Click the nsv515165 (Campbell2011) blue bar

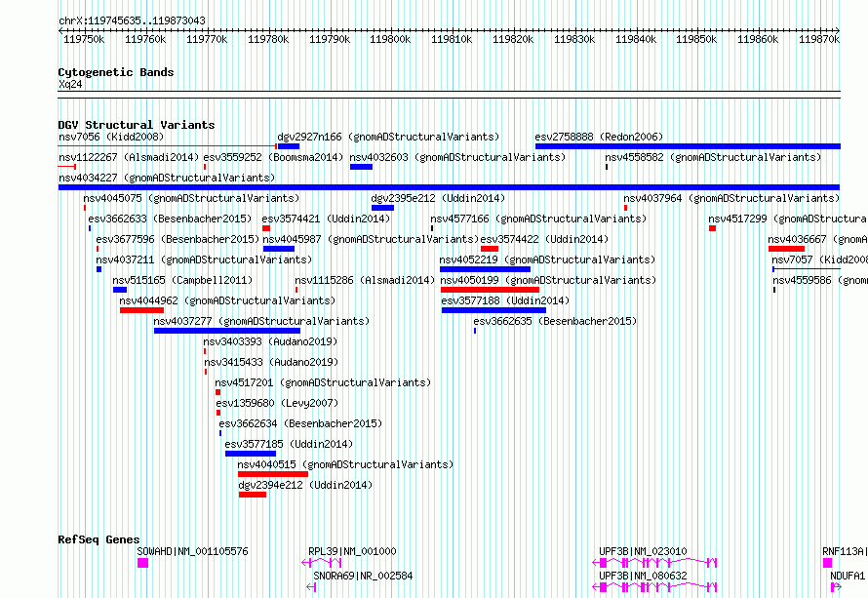point(120,290)
